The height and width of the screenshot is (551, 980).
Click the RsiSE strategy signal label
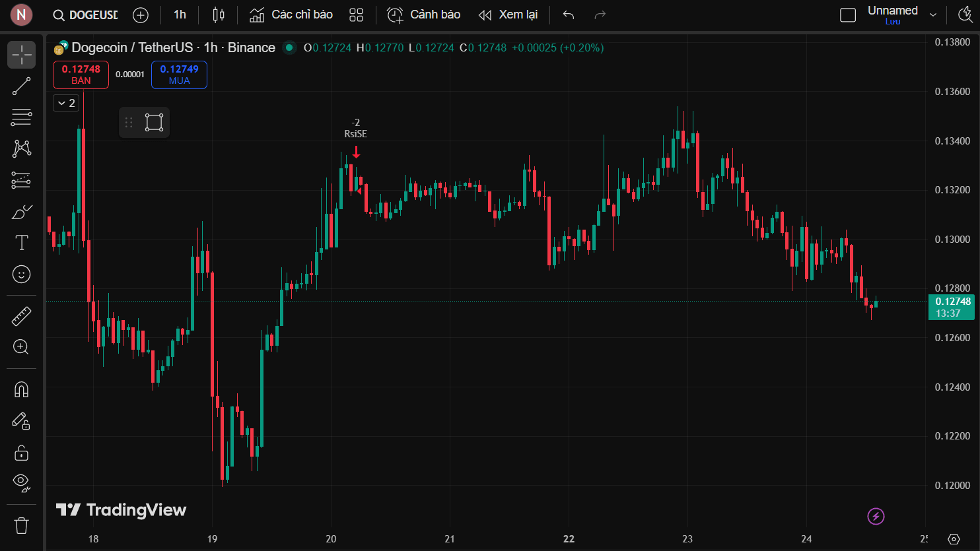pos(355,133)
